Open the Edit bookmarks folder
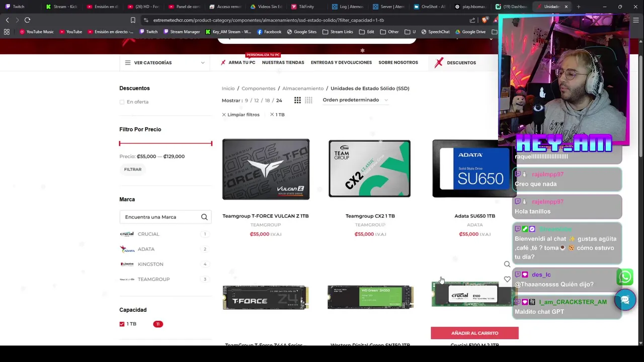644x362 pixels. click(x=367, y=32)
